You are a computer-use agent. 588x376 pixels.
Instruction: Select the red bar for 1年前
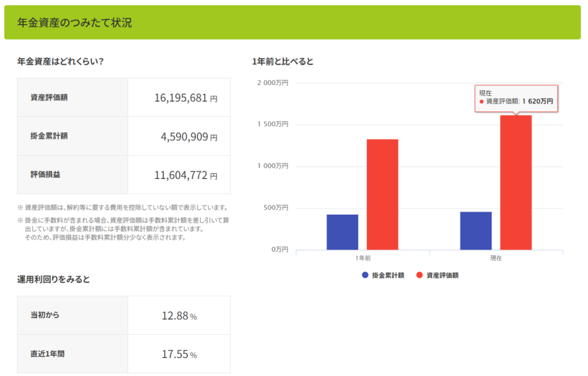pos(382,194)
